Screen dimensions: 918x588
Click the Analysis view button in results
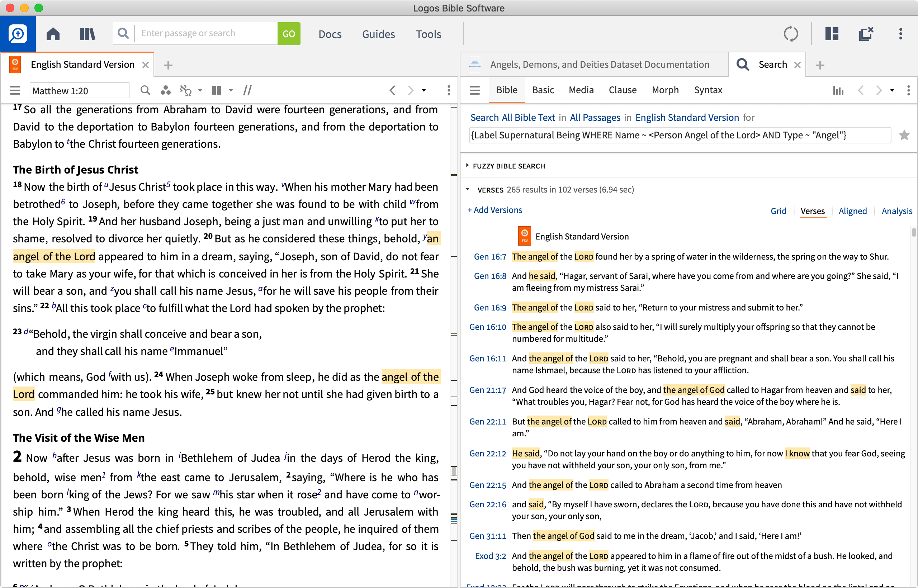896,209
